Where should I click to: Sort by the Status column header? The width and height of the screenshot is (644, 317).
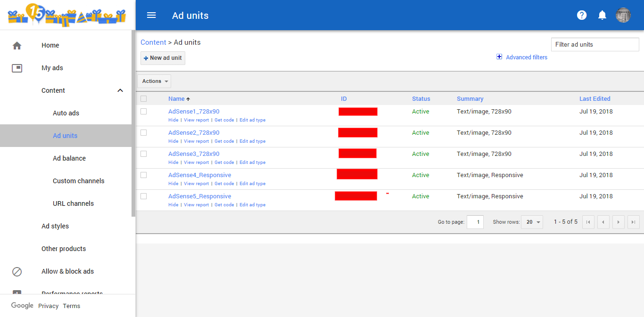(x=421, y=99)
